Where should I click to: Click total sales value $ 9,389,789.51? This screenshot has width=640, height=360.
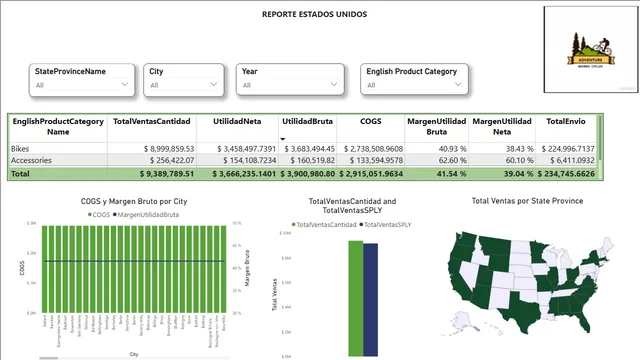167,173
